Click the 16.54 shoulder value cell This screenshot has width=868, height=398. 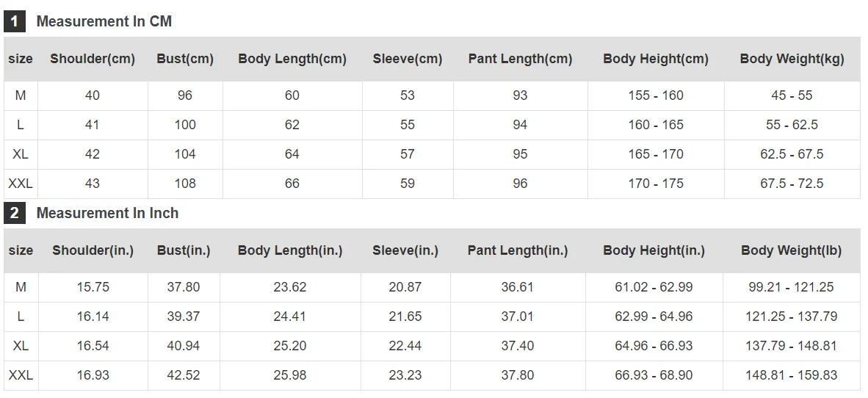click(93, 346)
